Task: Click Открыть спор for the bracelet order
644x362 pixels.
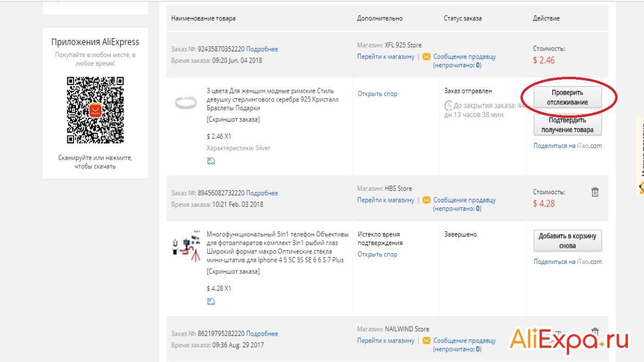Action: coord(377,94)
